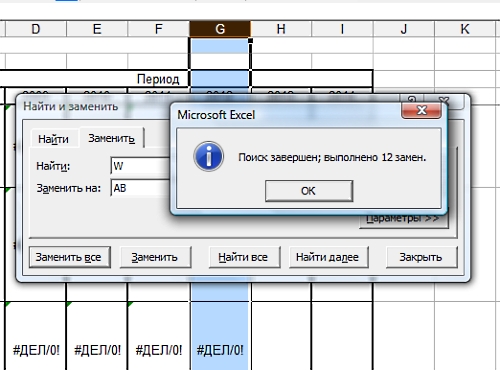This screenshot has height=370, width=500.
Task: Expand options with the Параметры >> button
Action: [404, 219]
